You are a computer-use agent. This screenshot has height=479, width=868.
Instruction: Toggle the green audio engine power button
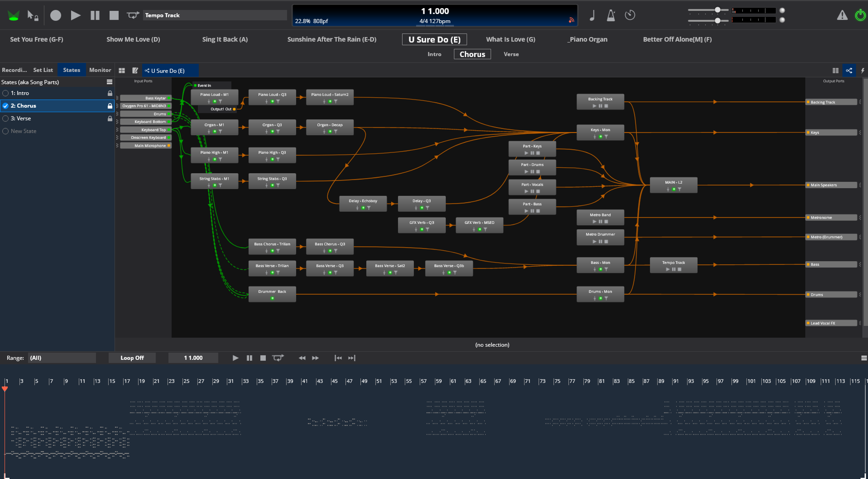pos(860,15)
